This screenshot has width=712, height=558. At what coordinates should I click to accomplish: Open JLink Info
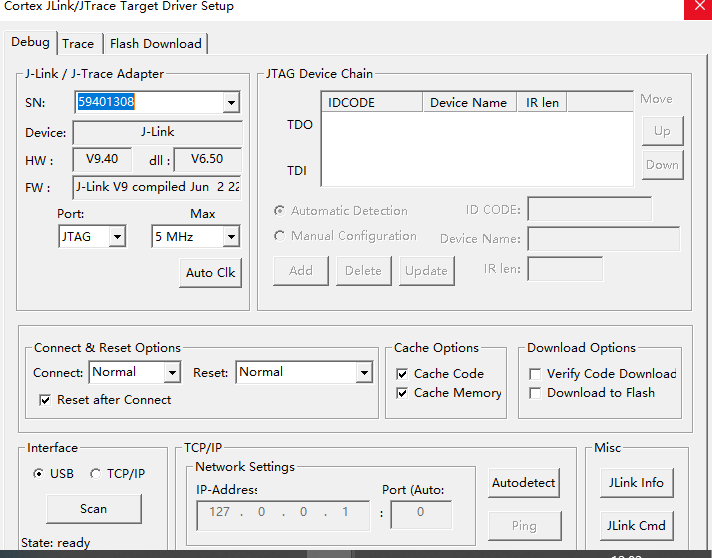(636, 483)
